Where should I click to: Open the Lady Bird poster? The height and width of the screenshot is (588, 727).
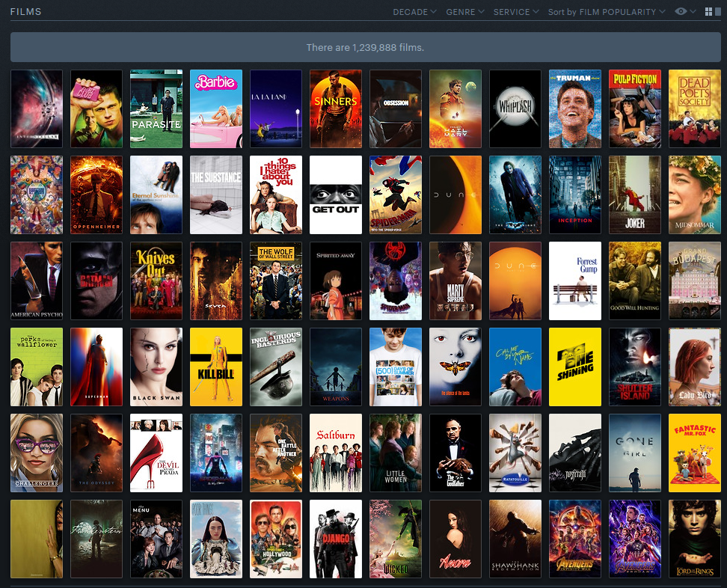(695, 367)
